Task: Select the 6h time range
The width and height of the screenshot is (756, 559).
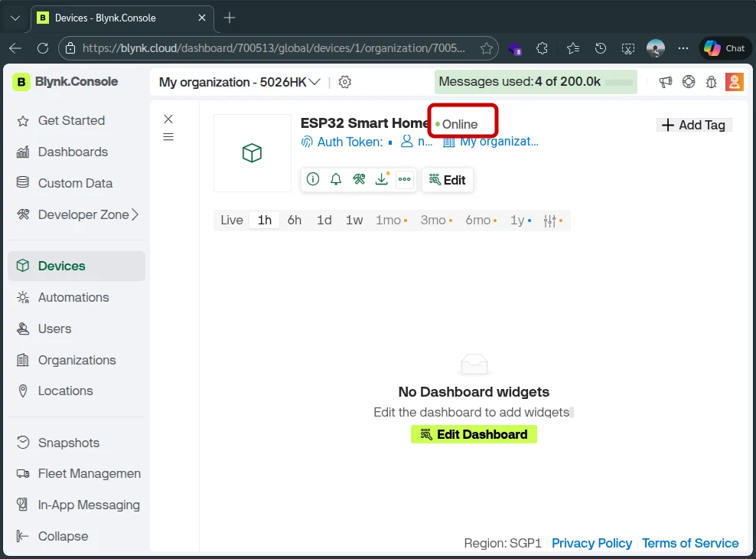Action: [295, 221]
